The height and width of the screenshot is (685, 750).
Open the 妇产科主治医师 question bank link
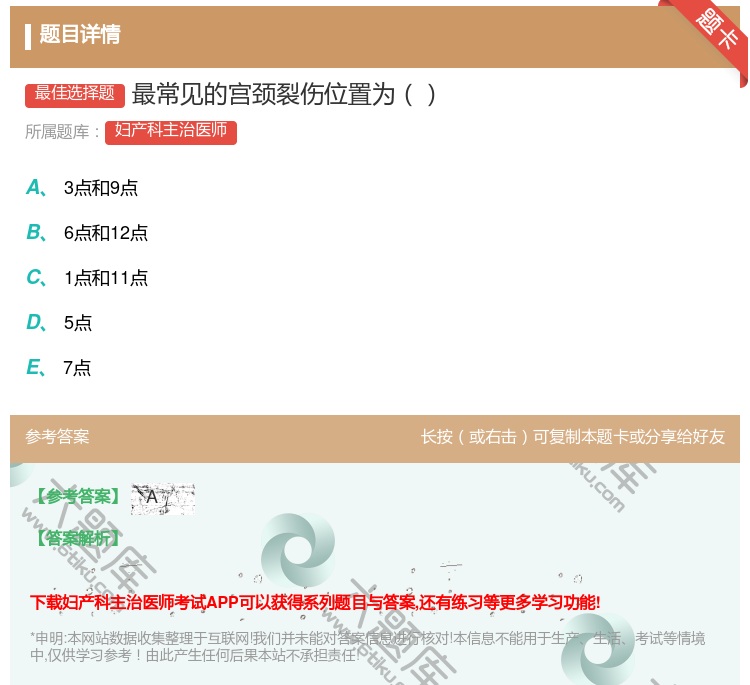(171, 132)
